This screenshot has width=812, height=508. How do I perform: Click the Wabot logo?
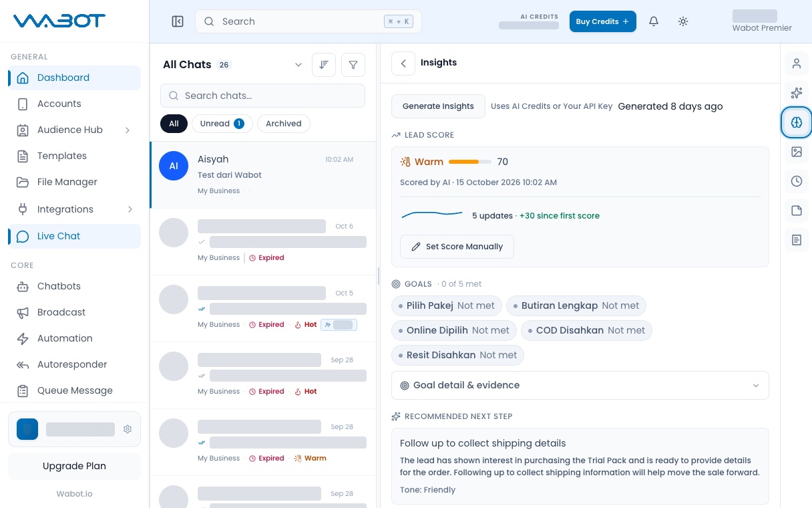pos(59,21)
